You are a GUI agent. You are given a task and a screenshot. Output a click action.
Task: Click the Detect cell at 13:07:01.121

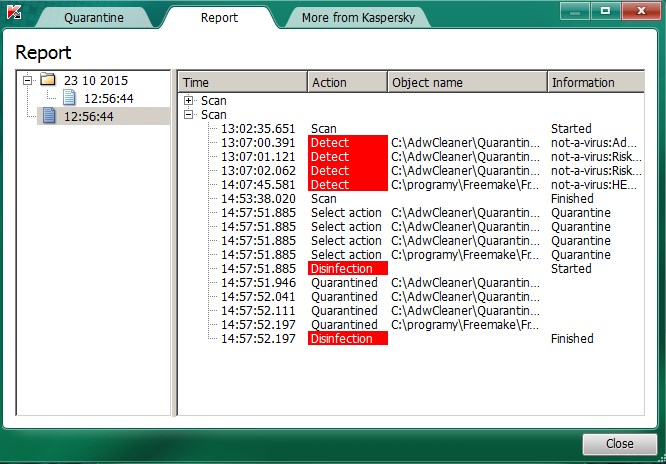coord(347,156)
